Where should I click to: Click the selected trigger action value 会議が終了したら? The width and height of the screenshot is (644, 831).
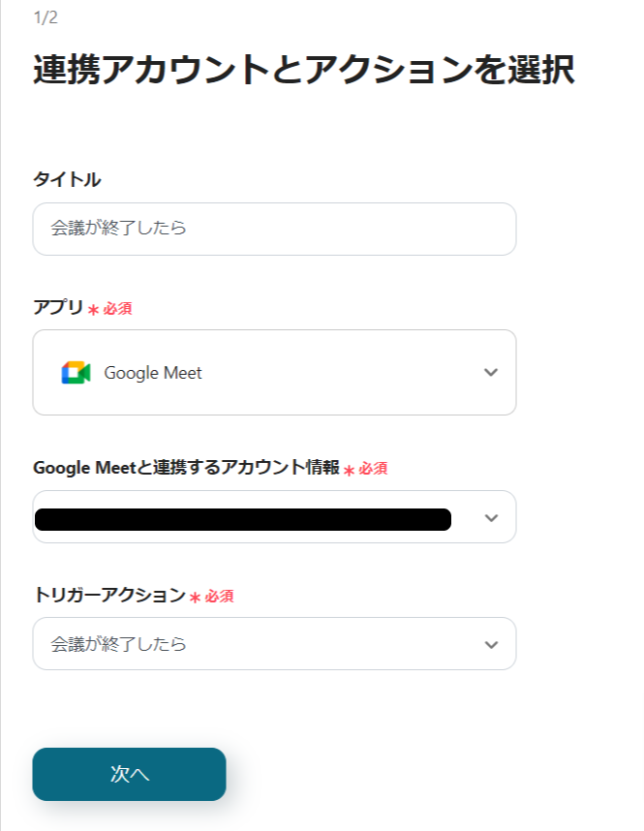click(x=118, y=644)
